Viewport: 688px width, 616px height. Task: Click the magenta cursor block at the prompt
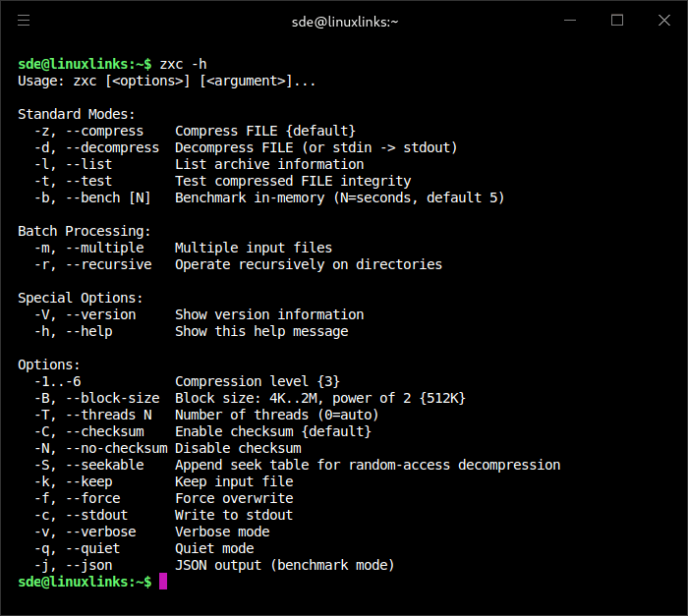[x=163, y=582]
